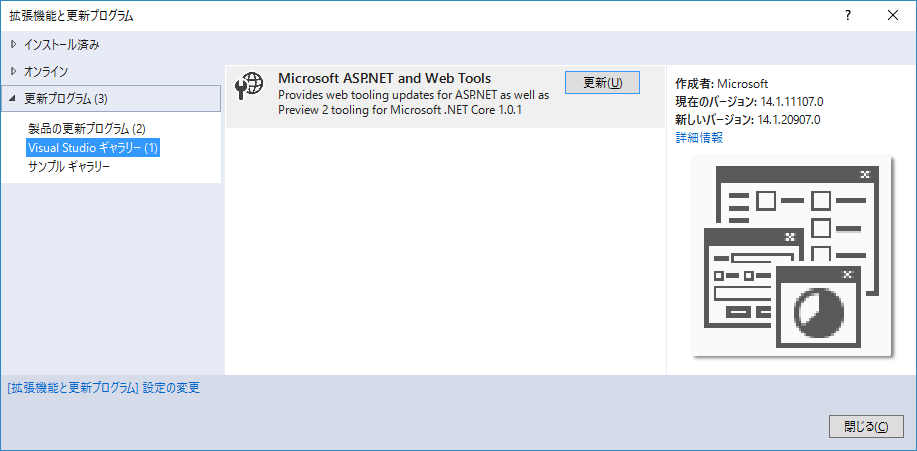Expand the オンライン tree arrow
Viewport: 917px width, 451px height.
14,71
